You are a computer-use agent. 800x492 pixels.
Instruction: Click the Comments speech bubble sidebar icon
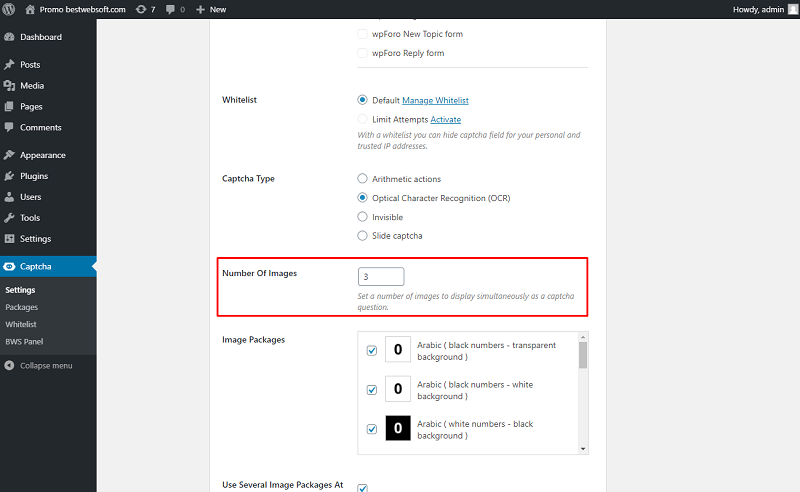coord(9,127)
